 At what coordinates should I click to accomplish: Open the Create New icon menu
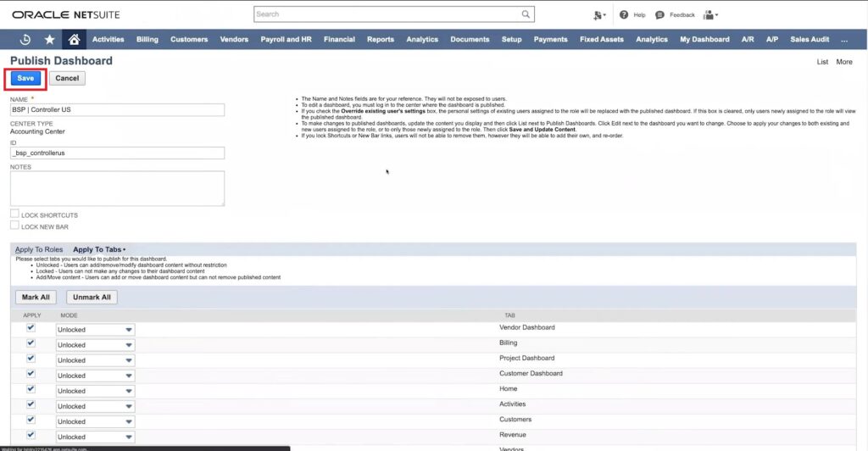[599, 15]
